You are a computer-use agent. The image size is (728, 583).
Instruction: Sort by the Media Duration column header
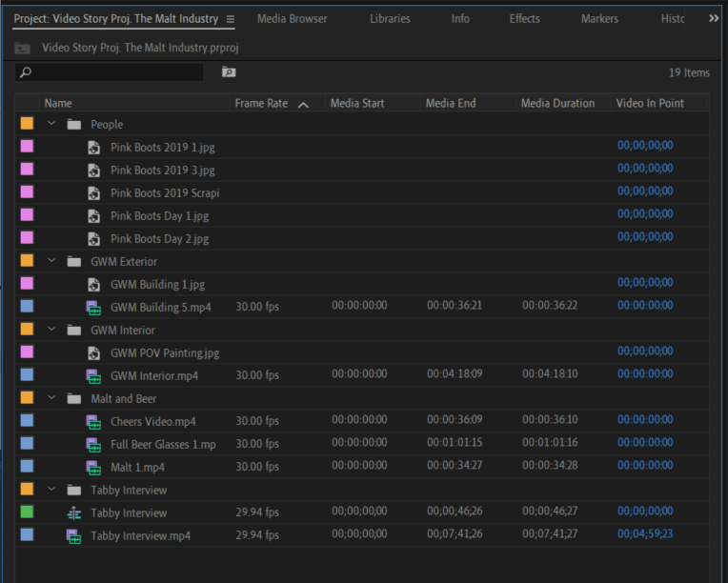557,103
